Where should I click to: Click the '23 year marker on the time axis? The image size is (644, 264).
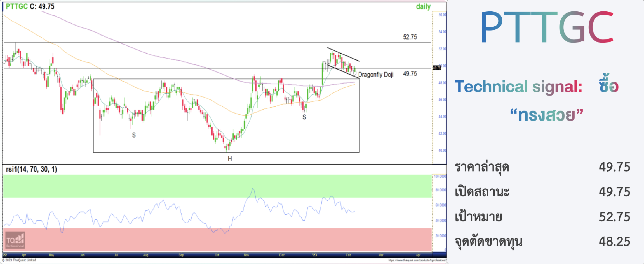pyautogui.click(x=315, y=255)
